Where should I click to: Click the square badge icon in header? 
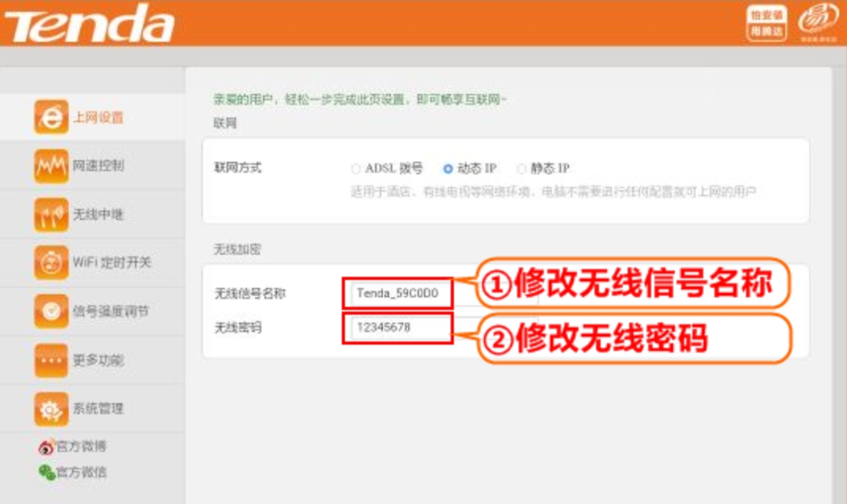[x=766, y=23]
